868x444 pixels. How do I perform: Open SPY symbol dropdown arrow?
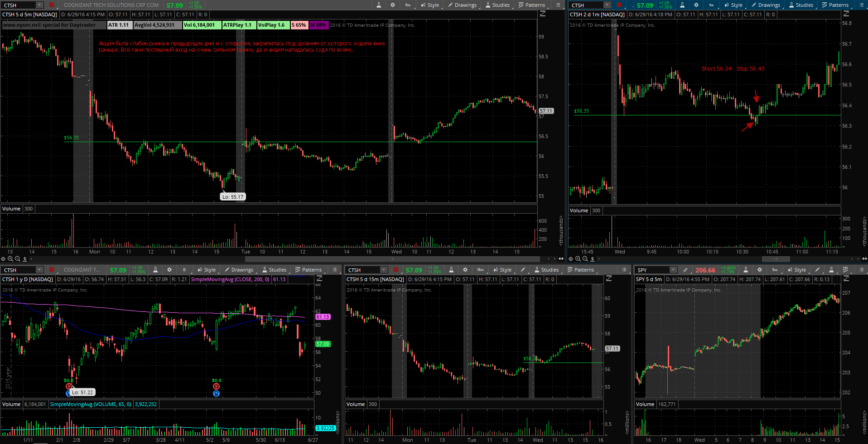[673, 270]
